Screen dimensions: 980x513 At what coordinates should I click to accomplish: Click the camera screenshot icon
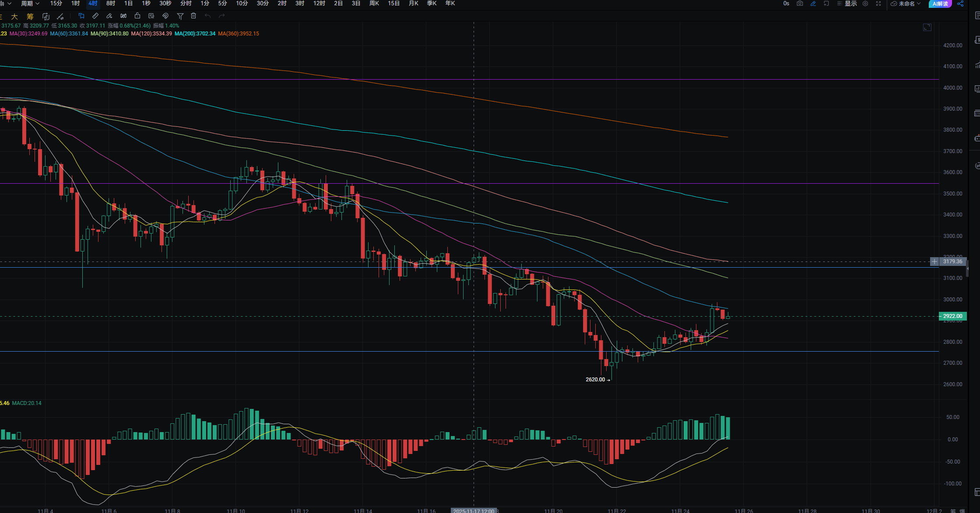pos(800,3)
